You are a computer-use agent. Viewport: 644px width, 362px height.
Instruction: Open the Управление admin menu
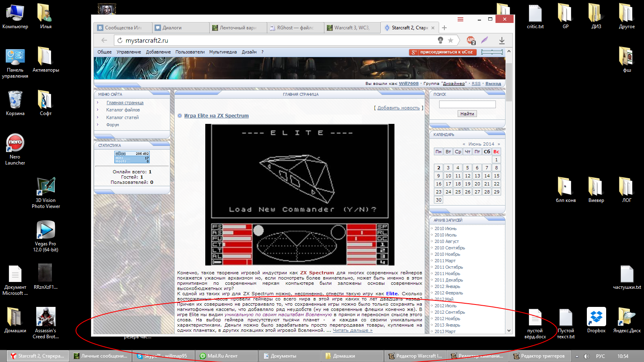point(129,52)
